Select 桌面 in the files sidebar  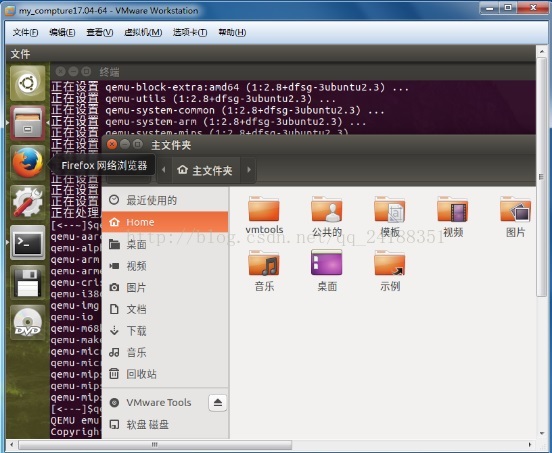click(x=165, y=244)
